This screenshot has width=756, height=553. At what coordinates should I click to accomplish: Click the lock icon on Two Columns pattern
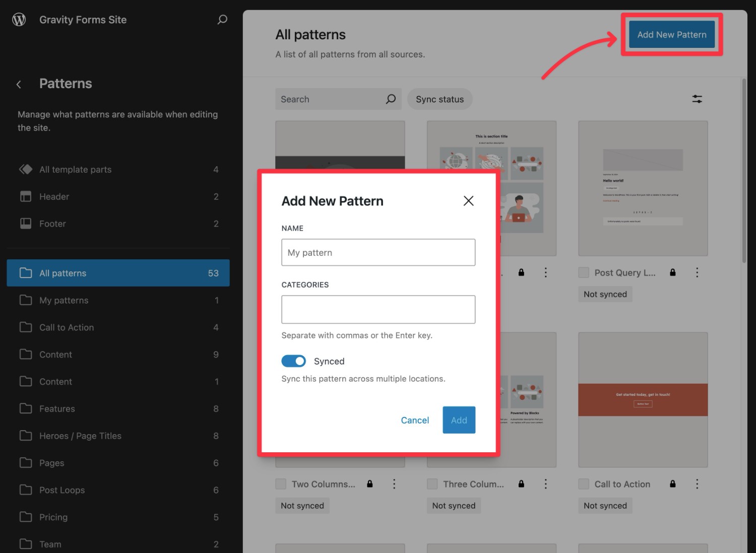click(x=370, y=484)
